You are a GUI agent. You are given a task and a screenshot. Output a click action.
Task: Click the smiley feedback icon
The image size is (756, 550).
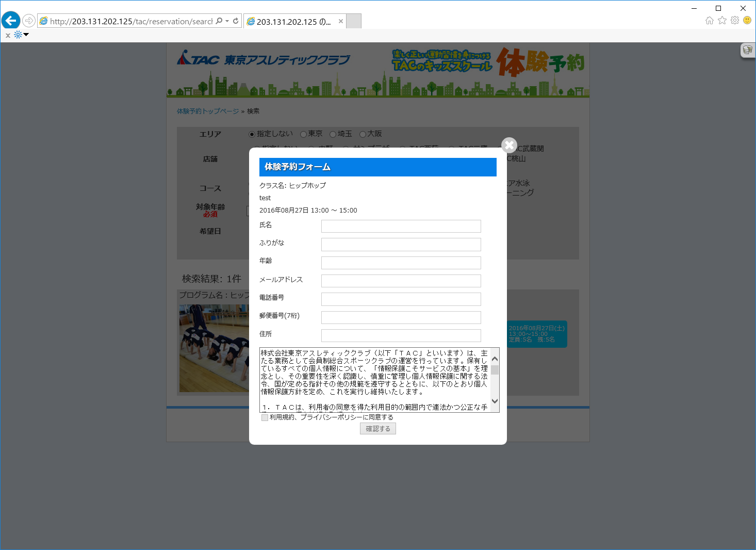point(747,20)
